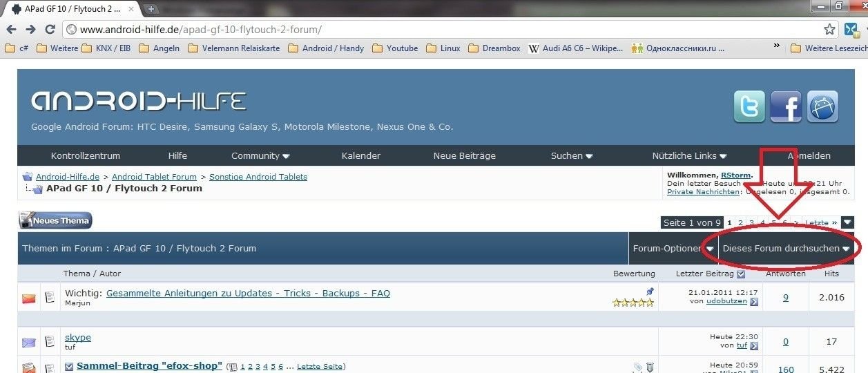
Task: Open the Dreambox bookmark folder
Action: pyautogui.click(x=494, y=48)
